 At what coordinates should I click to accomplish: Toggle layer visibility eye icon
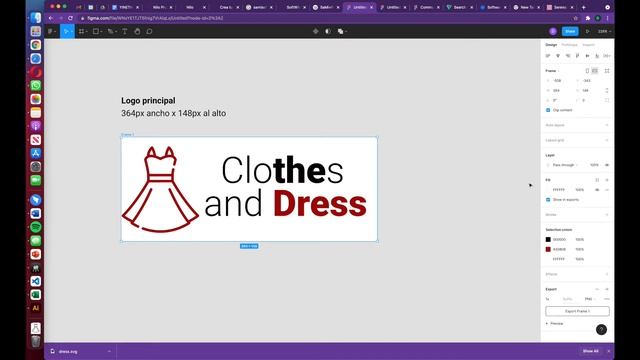607,165
